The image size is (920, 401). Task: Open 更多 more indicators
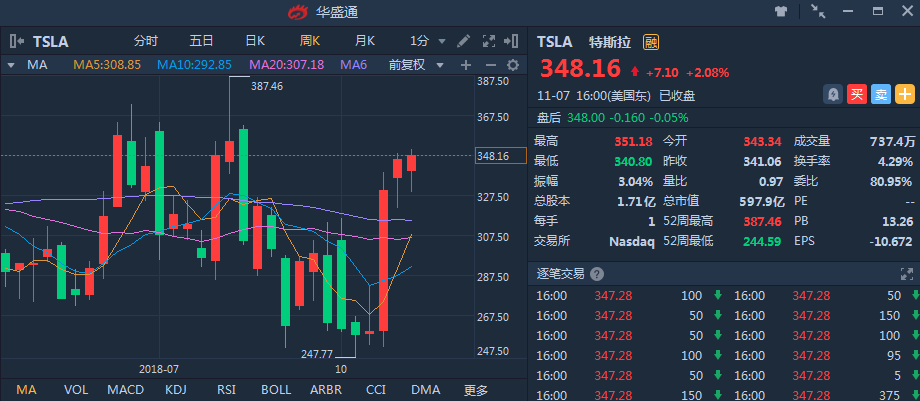476,389
